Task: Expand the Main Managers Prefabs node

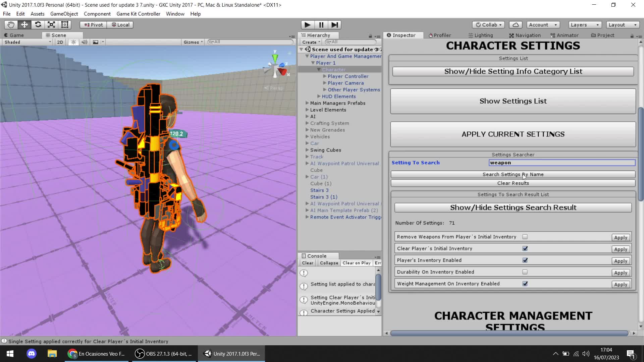Action: point(307,103)
